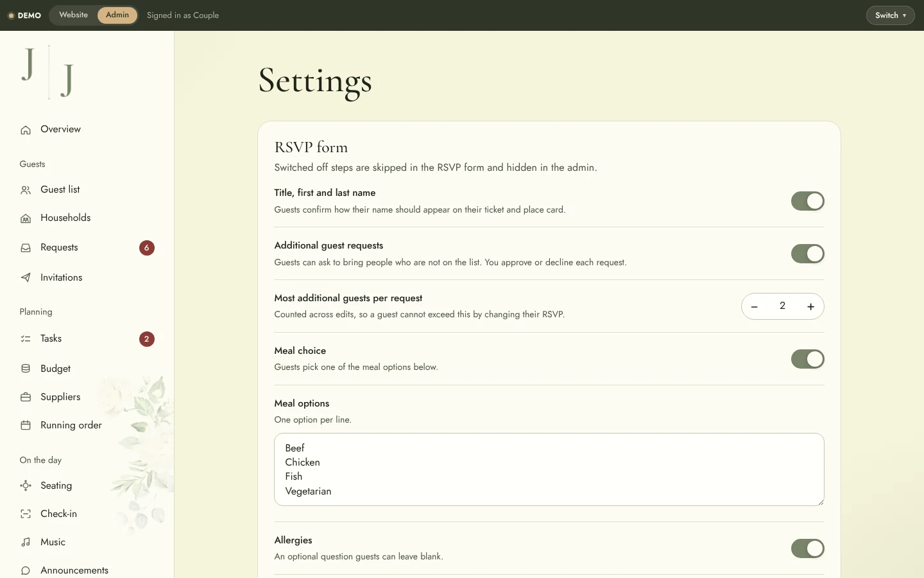This screenshot has width=924, height=578.
Task: Click the 'Vegetarian' line in meal options
Action: pyautogui.click(x=309, y=491)
